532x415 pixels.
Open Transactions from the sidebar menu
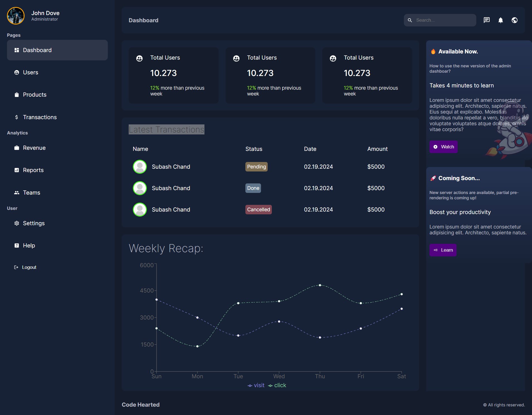click(x=40, y=117)
